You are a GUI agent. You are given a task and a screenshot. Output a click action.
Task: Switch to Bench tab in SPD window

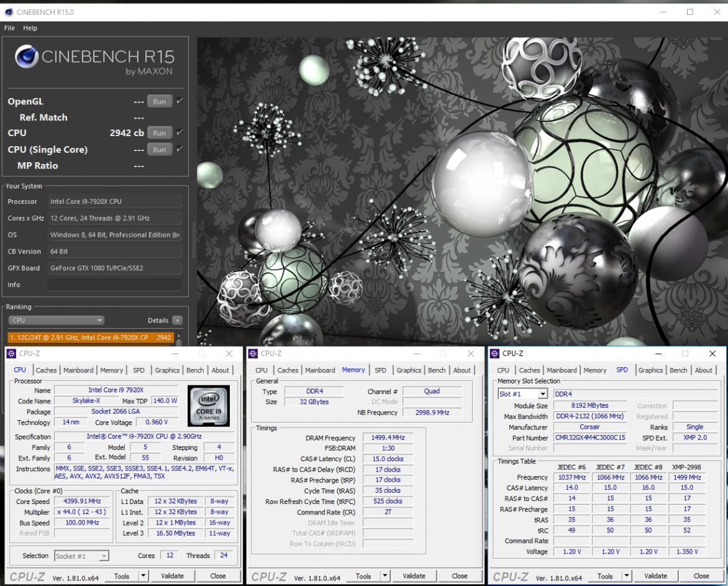[x=678, y=370]
